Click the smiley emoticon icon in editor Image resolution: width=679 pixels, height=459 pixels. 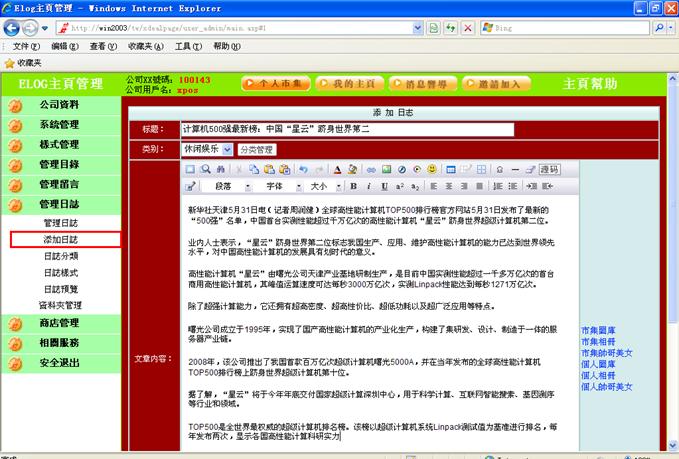click(432, 170)
